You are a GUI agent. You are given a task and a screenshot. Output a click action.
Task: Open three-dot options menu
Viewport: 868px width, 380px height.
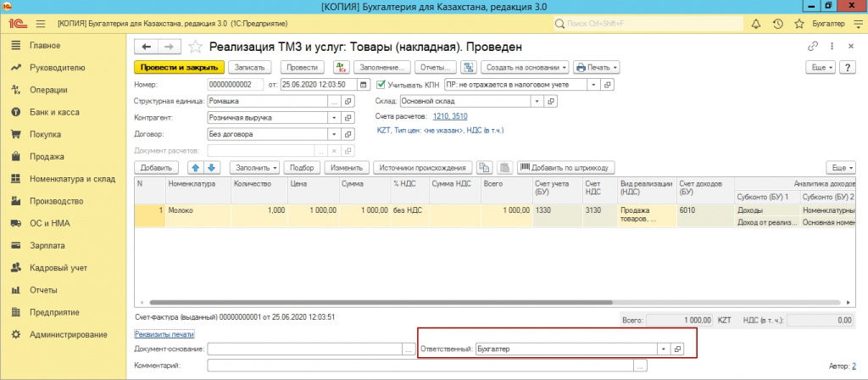coord(832,47)
